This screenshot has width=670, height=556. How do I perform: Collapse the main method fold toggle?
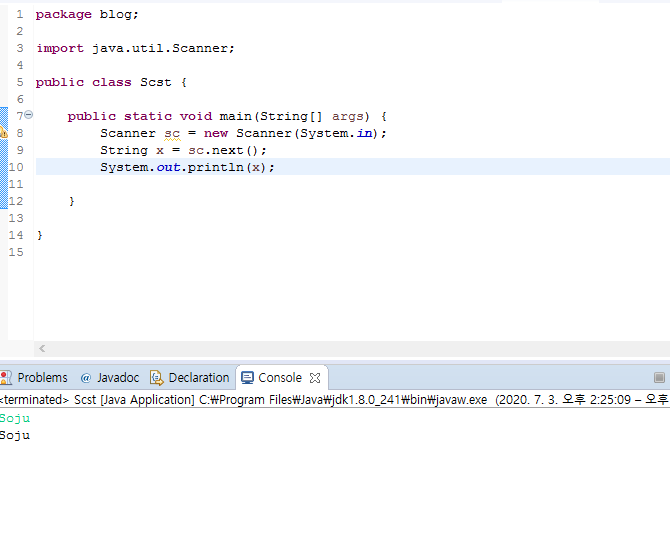tap(29, 115)
